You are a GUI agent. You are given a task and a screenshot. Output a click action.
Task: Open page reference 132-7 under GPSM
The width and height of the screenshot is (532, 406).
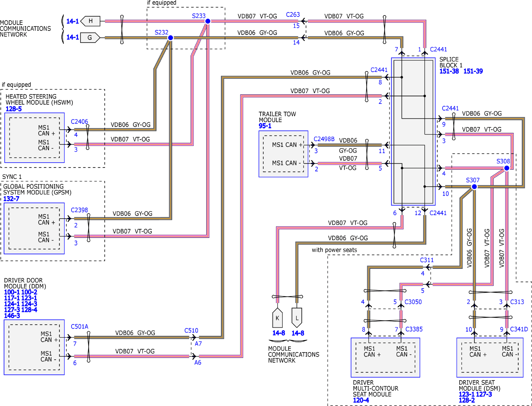click(11, 199)
